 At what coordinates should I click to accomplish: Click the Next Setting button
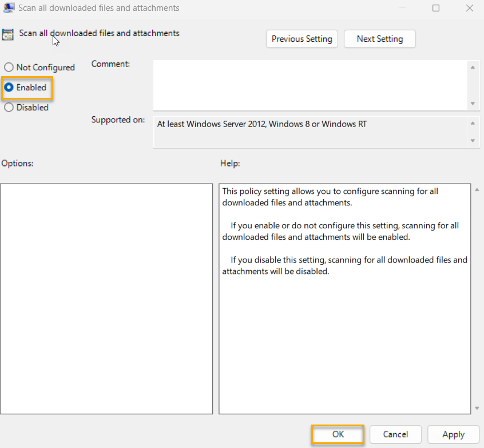[379, 39]
